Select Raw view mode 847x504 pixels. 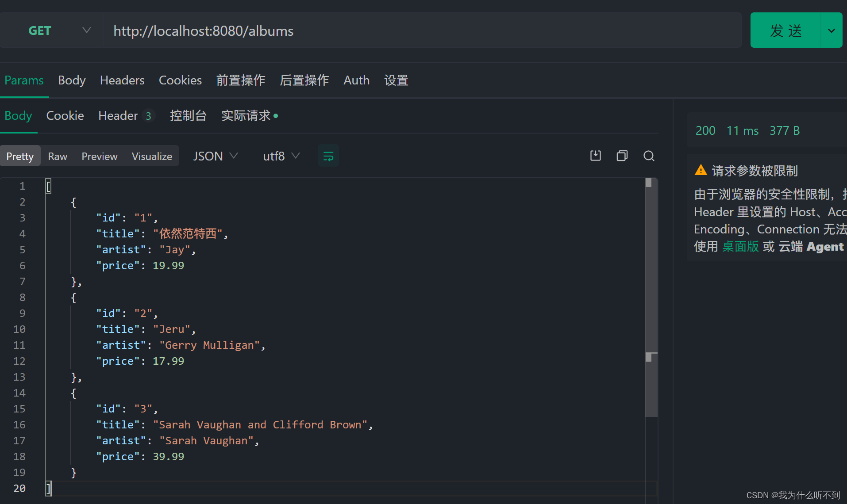pos(58,156)
